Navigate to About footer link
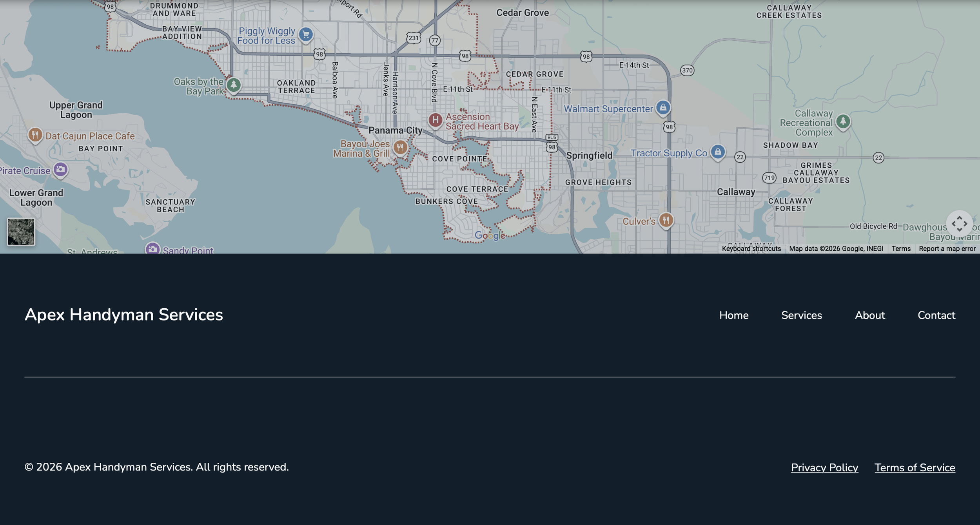Viewport: 980px width, 525px height. click(869, 315)
